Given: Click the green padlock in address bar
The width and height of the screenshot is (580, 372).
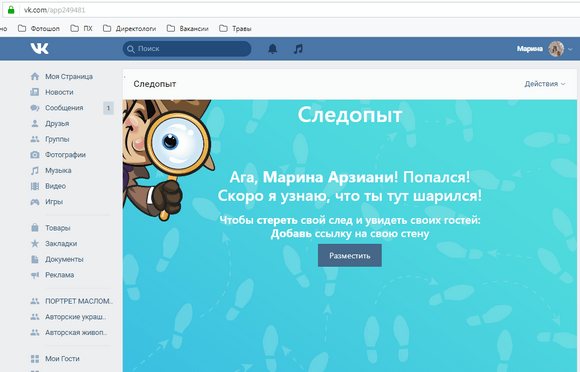Looking at the screenshot, I should tap(11, 10).
